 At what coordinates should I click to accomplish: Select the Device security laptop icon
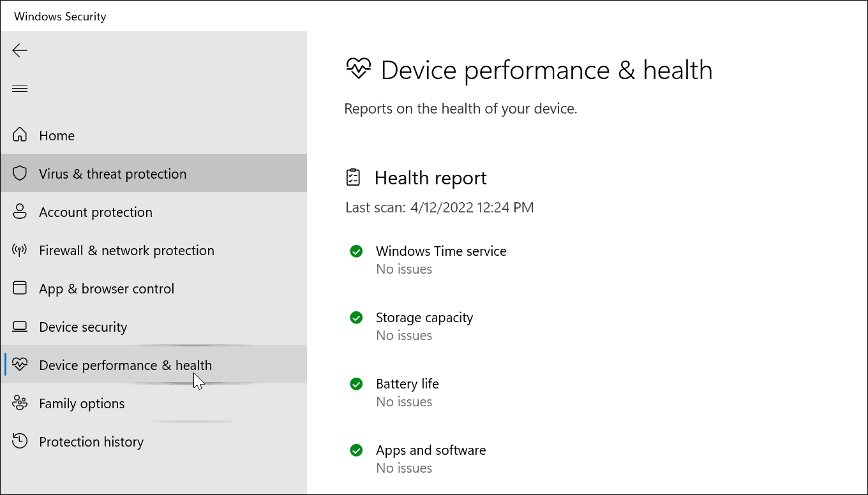click(20, 326)
